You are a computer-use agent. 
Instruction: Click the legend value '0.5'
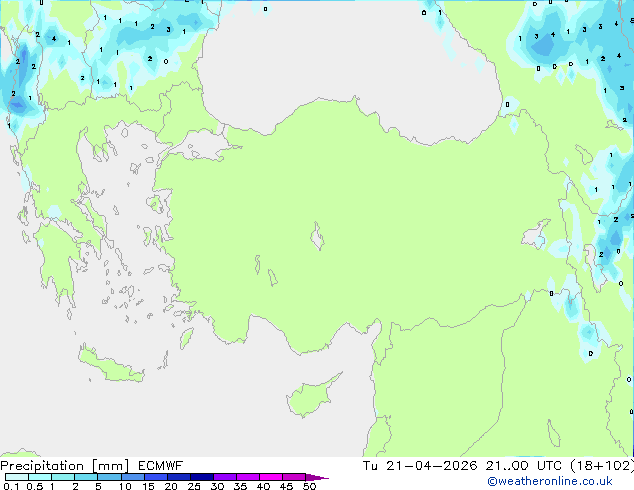[x=35, y=486]
